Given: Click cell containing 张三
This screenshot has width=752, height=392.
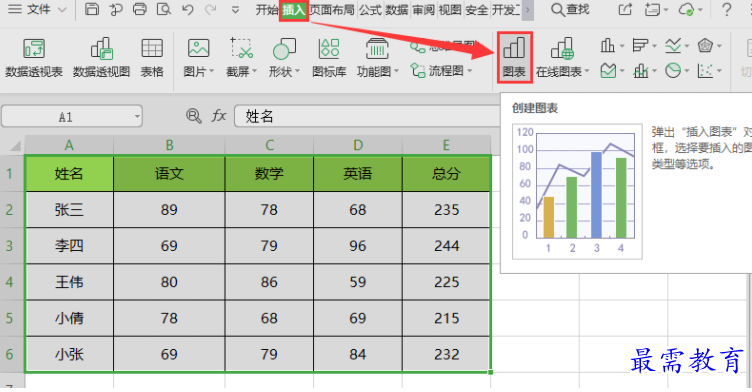Looking at the screenshot, I should coord(69,210).
